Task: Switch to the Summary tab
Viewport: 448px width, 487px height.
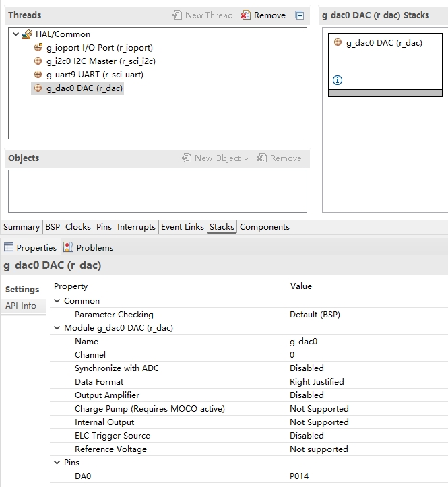Action: [x=22, y=227]
